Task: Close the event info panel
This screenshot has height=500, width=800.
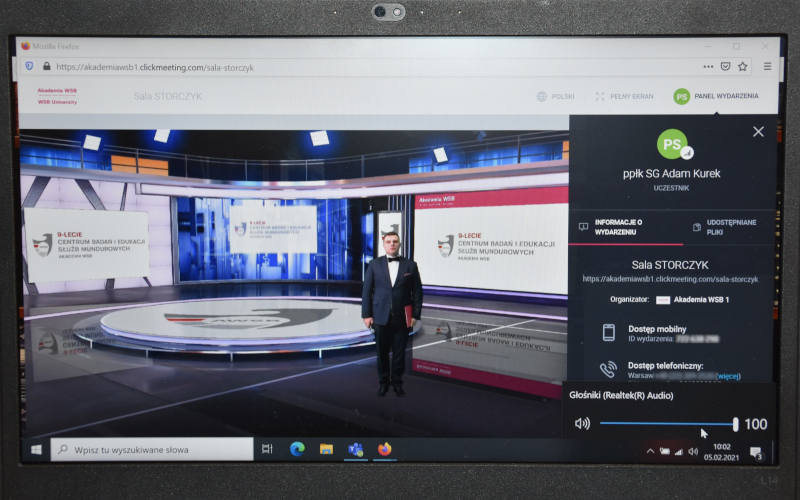Action: [758, 132]
